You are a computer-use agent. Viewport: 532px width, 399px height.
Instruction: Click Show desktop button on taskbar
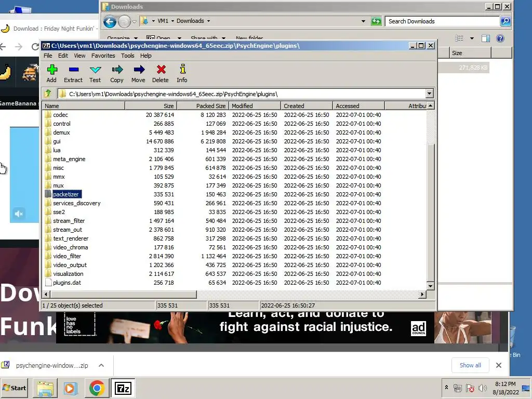(x=526, y=388)
